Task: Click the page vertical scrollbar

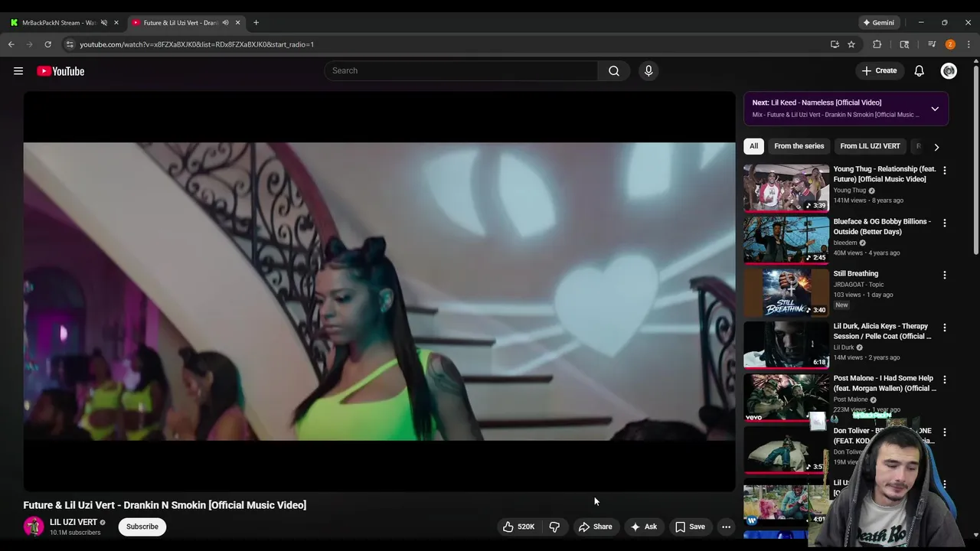Action: tap(975, 161)
